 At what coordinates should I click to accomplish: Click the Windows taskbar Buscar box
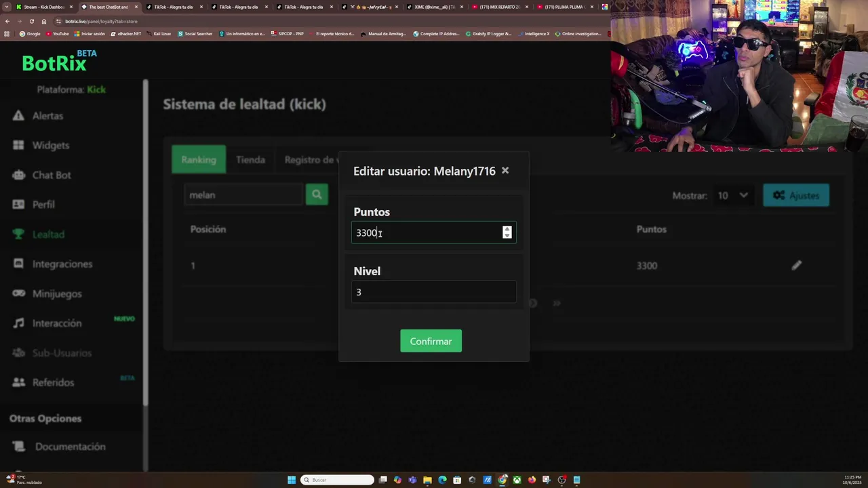click(337, 480)
